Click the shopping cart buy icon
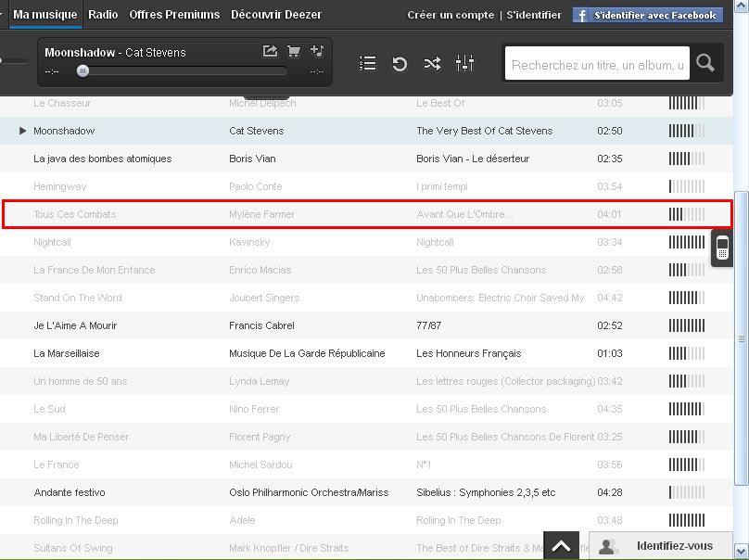 [x=294, y=51]
